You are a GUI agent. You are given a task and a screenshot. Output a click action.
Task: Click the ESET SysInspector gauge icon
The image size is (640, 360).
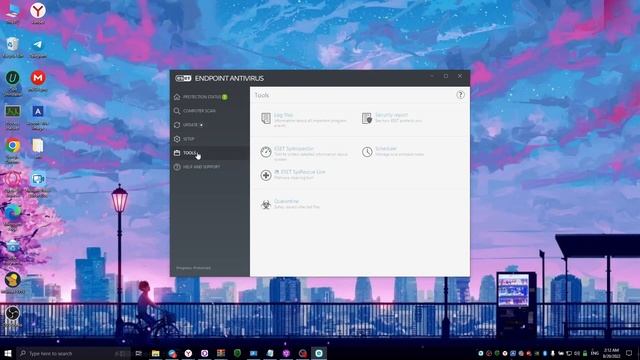266,152
